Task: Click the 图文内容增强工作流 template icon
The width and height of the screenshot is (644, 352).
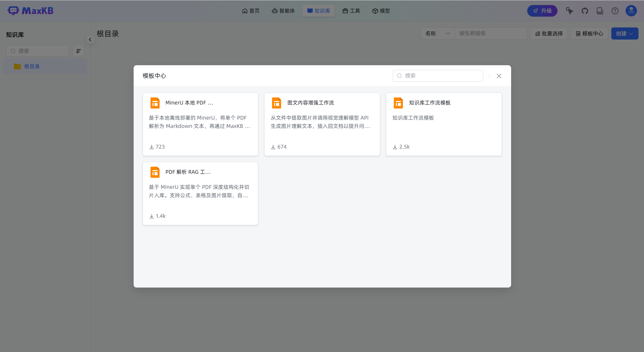Action: [x=276, y=103]
